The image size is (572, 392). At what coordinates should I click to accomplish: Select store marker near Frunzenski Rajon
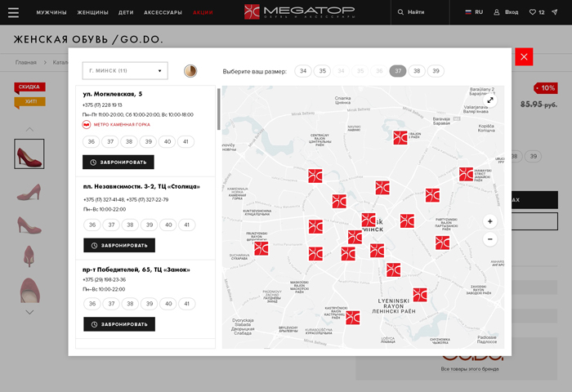[261, 249]
